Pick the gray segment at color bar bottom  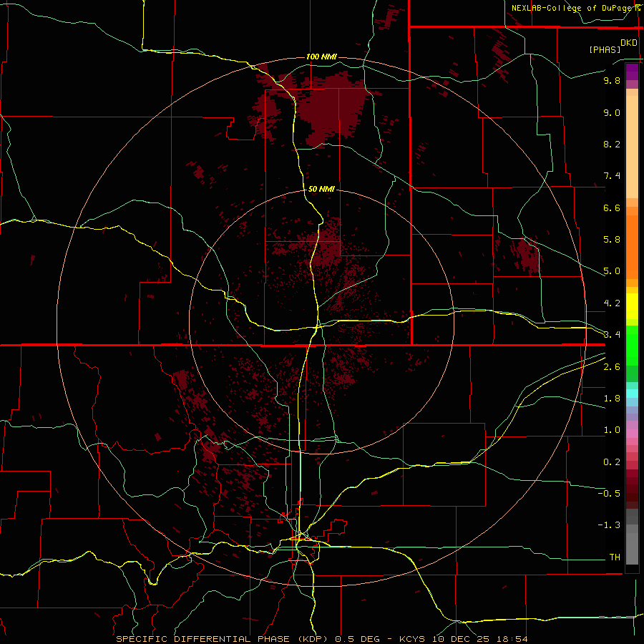pyautogui.click(x=632, y=548)
